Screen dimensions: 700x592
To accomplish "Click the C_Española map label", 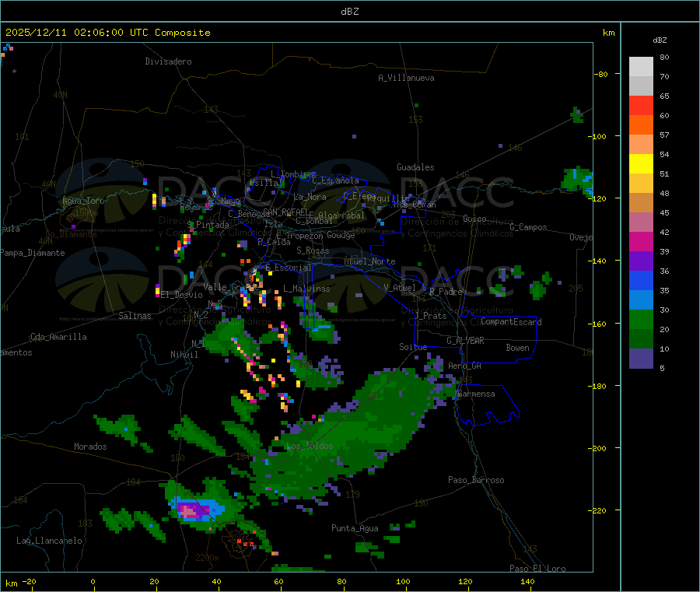I will [335, 180].
